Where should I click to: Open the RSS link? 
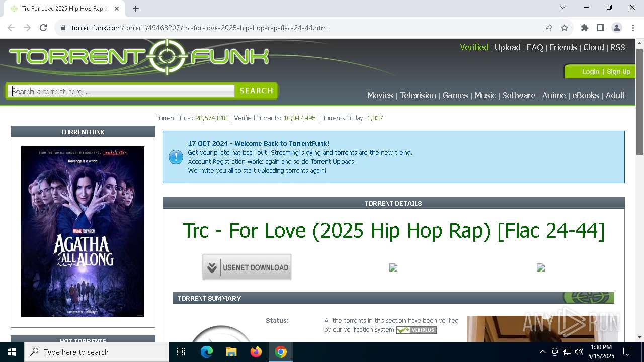617,47
